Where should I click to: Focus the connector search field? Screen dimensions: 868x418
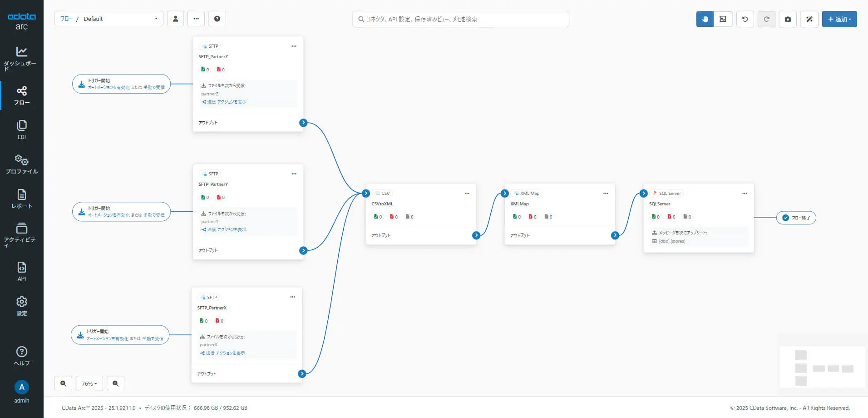(460, 19)
